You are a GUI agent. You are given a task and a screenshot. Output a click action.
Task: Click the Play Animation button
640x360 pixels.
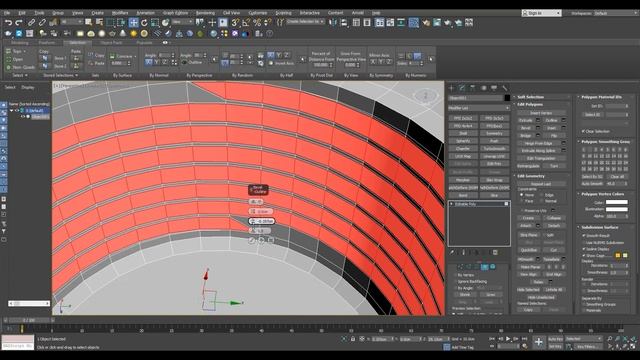508,339
